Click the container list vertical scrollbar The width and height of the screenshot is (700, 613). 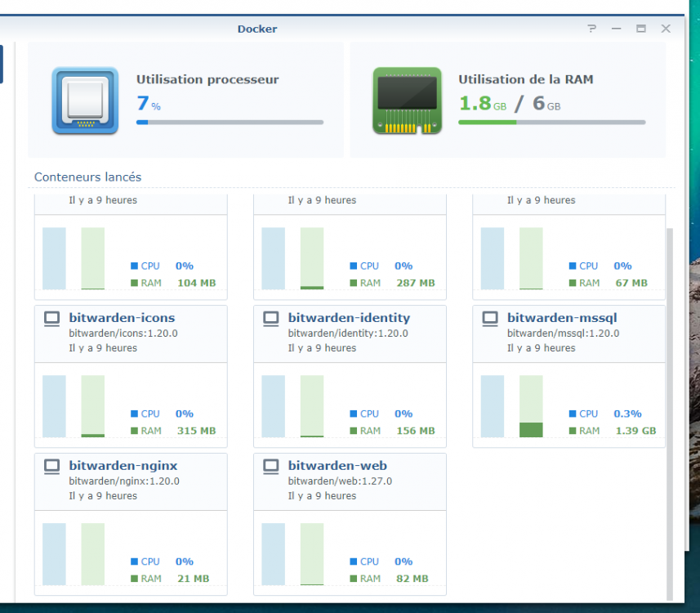670,409
